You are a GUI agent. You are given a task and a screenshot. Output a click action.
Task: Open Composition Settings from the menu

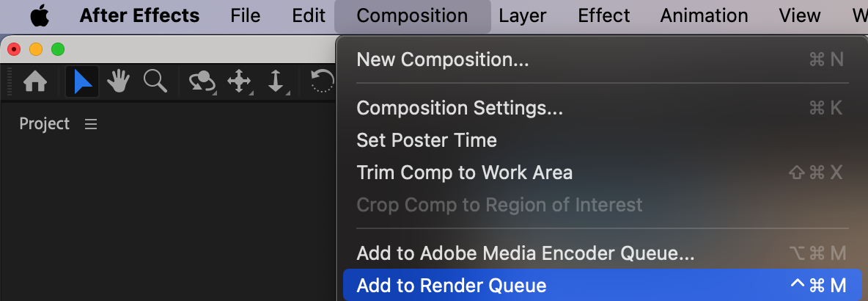click(460, 108)
